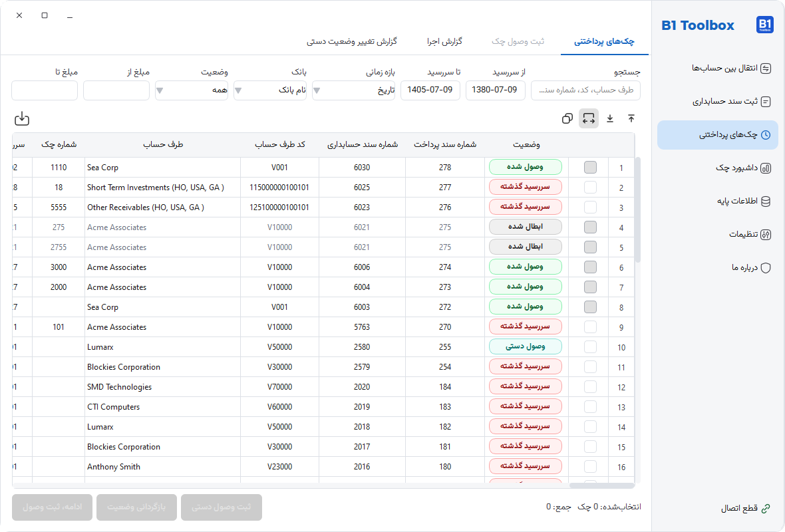Click the مبلغ از amount field

pyautogui.click(x=116, y=90)
